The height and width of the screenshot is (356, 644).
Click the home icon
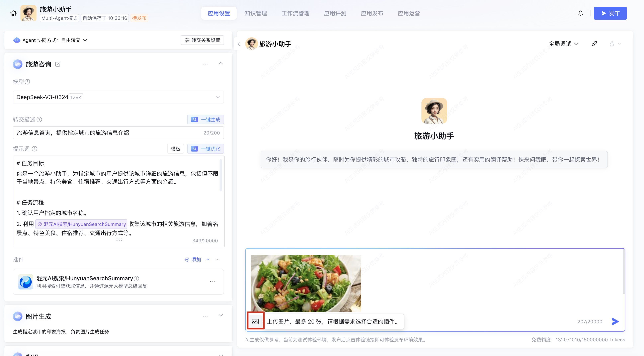[13, 13]
